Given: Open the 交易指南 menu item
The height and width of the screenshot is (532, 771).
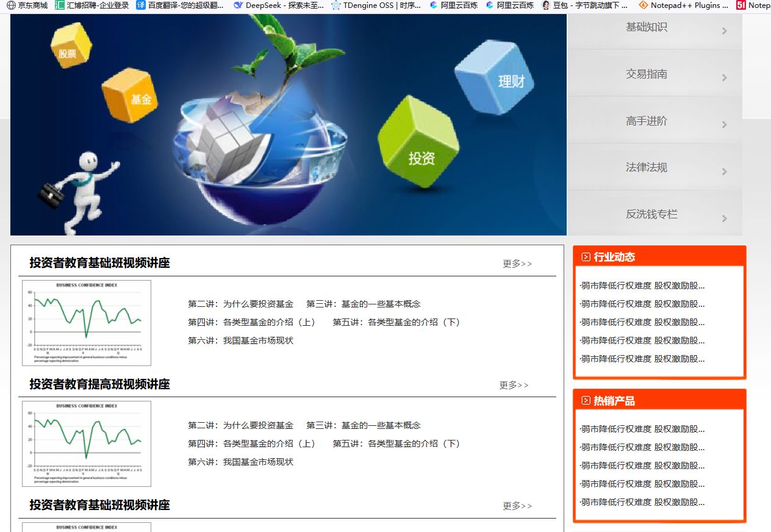Looking at the screenshot, I should [655, 73].
